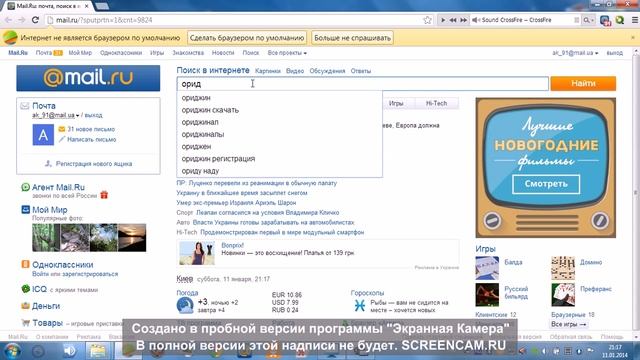
Task: Click the Больше не спрашивать button
Action: [x=352, y=38]
